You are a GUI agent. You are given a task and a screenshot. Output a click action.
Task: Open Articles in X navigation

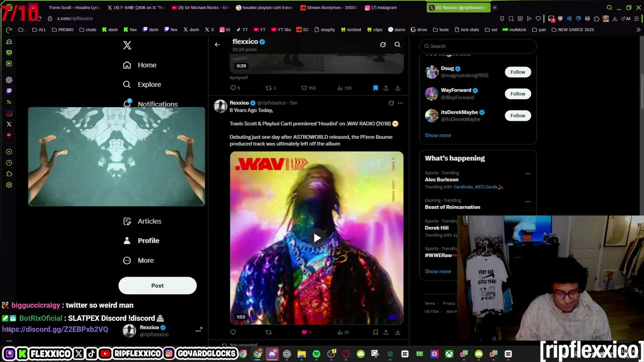(143, 221)
